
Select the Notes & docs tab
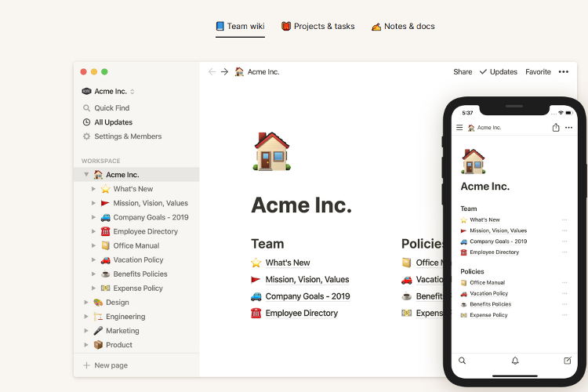pos(403,26)
